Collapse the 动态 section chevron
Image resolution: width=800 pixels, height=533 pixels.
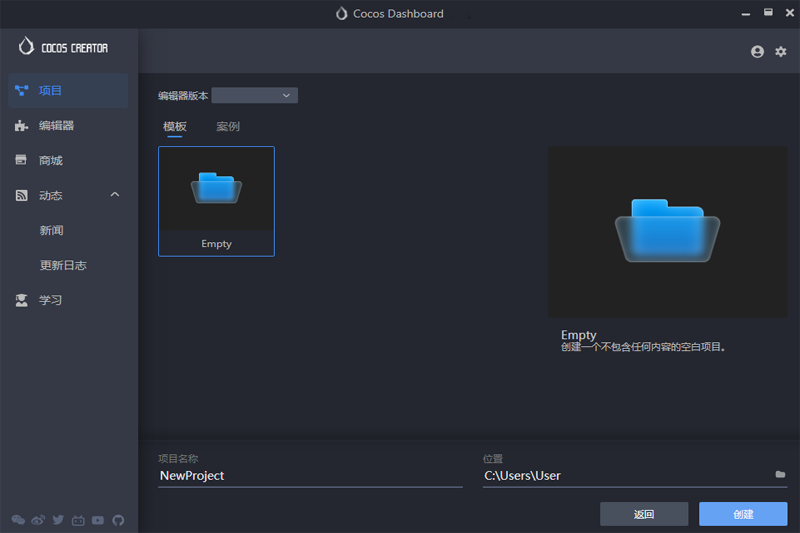tap(114, 195)
